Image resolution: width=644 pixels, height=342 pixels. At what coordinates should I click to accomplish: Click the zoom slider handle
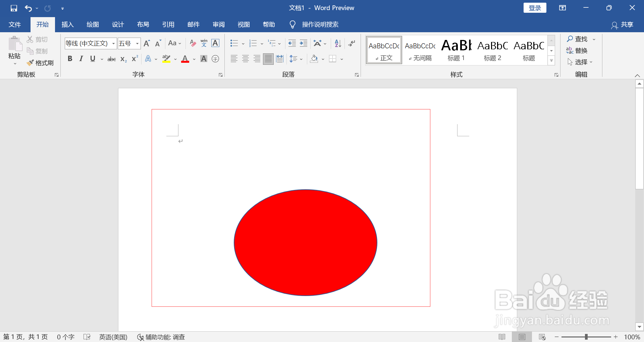tap(586, 337)
